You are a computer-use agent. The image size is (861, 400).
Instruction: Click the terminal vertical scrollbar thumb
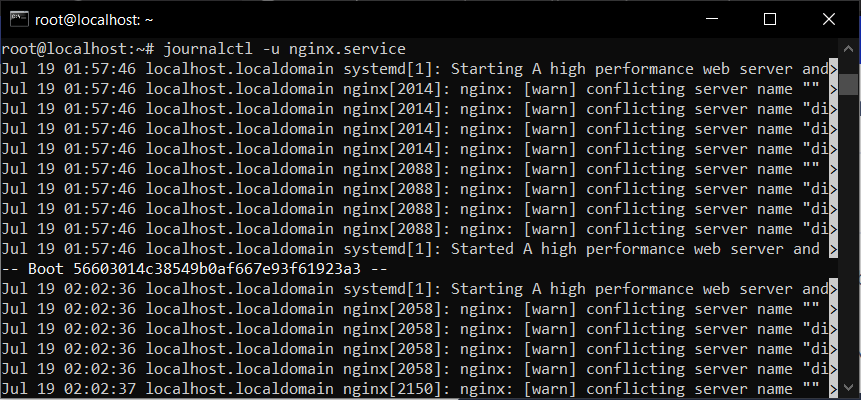click(848, 84)
